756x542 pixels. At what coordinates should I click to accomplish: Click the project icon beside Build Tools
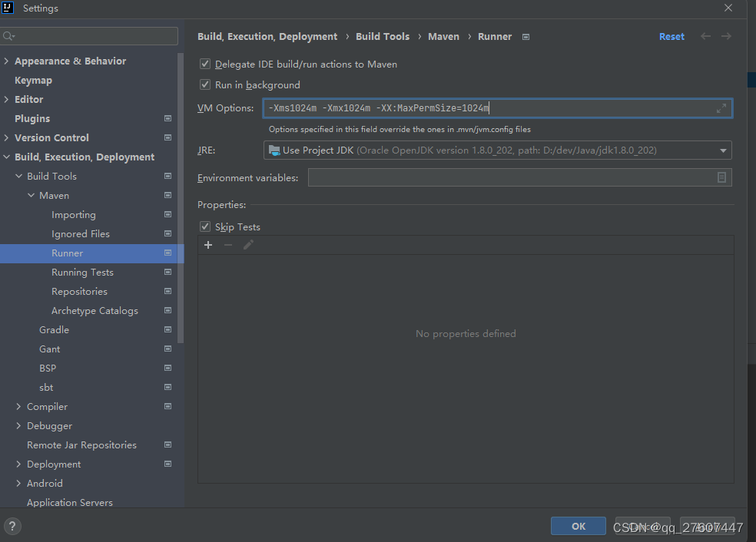(167, 177)
